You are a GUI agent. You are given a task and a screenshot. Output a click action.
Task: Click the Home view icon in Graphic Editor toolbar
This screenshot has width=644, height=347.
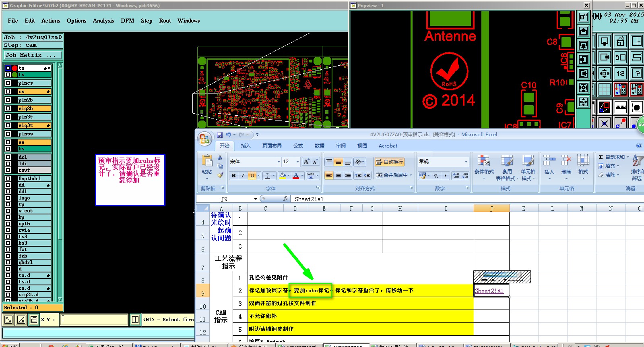[x=620, y=42]
